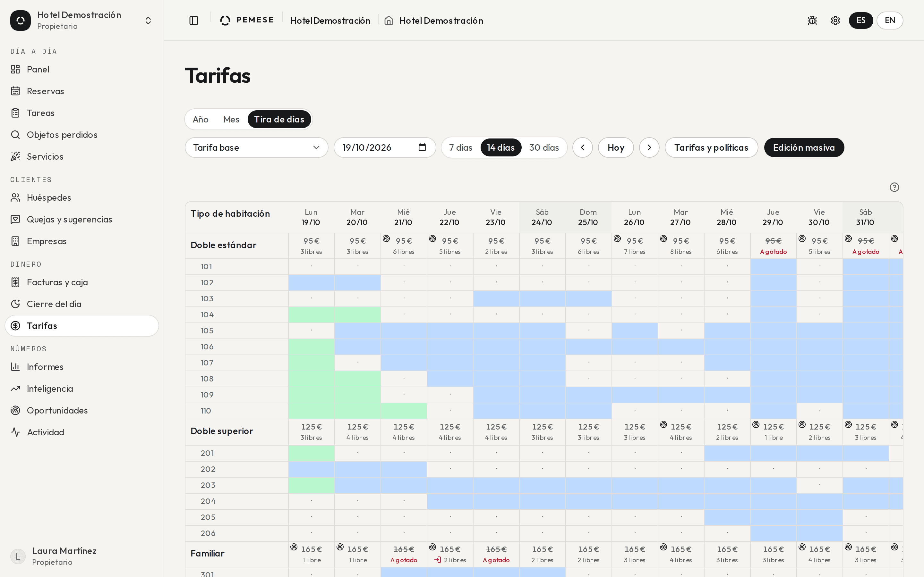
Task: Switch to the Año view tab
Action: pos(201,120)
